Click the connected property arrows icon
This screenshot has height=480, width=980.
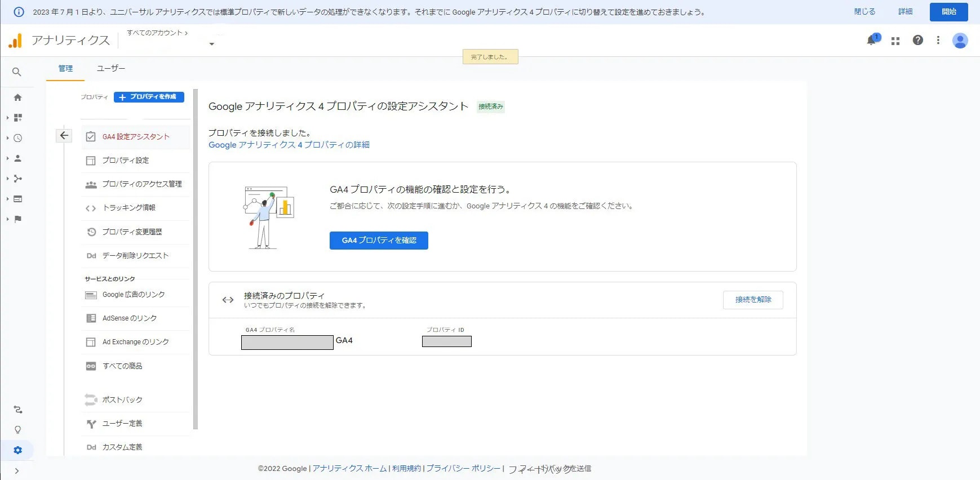point(228,300)
